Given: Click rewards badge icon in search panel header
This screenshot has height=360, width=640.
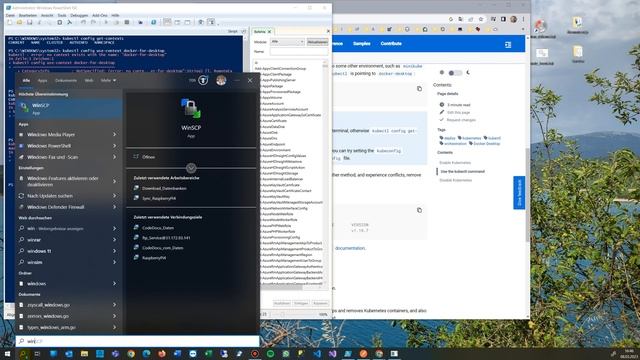Looking at the screenshot, I should coord(203,80).
